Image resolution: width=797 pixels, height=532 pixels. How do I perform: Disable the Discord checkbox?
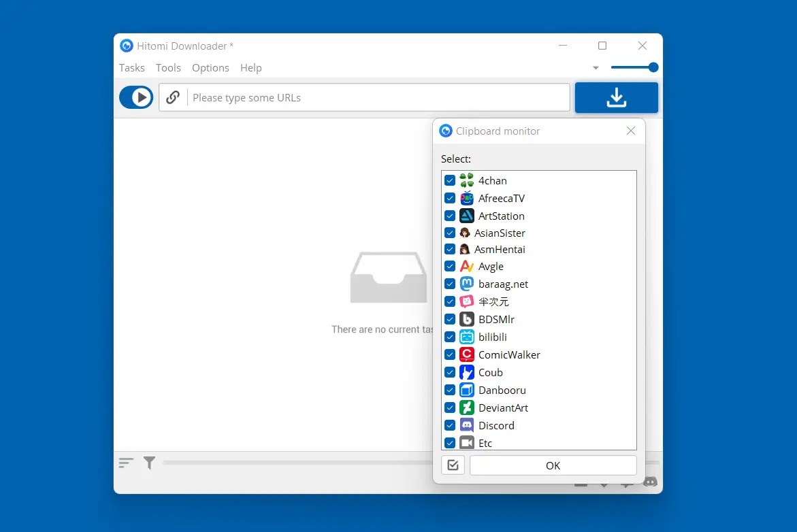pyautogui.click(x=450, y=425)
